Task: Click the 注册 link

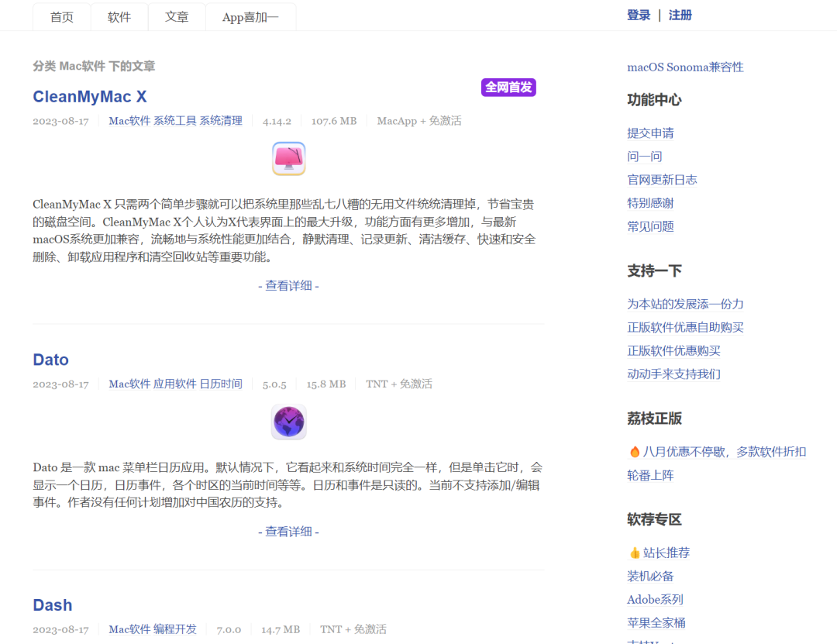Action: (x=680, y=15)
